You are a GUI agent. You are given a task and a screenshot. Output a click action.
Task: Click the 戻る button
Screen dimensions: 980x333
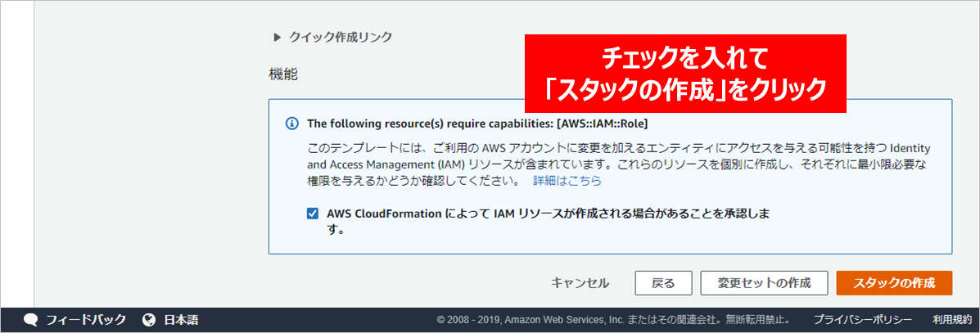coord(663,283)
